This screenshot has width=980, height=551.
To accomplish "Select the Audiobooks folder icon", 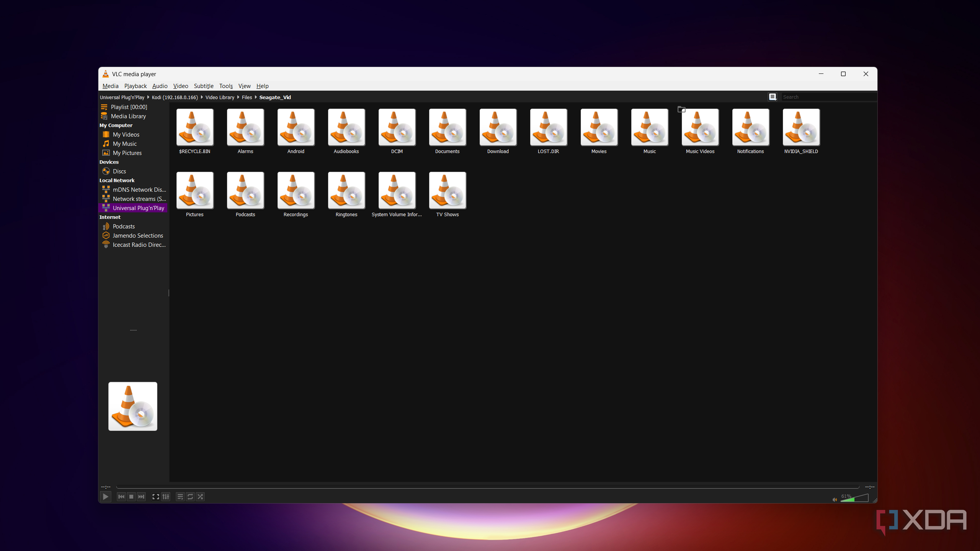I will pyautogui.click(x=346, y=127).
